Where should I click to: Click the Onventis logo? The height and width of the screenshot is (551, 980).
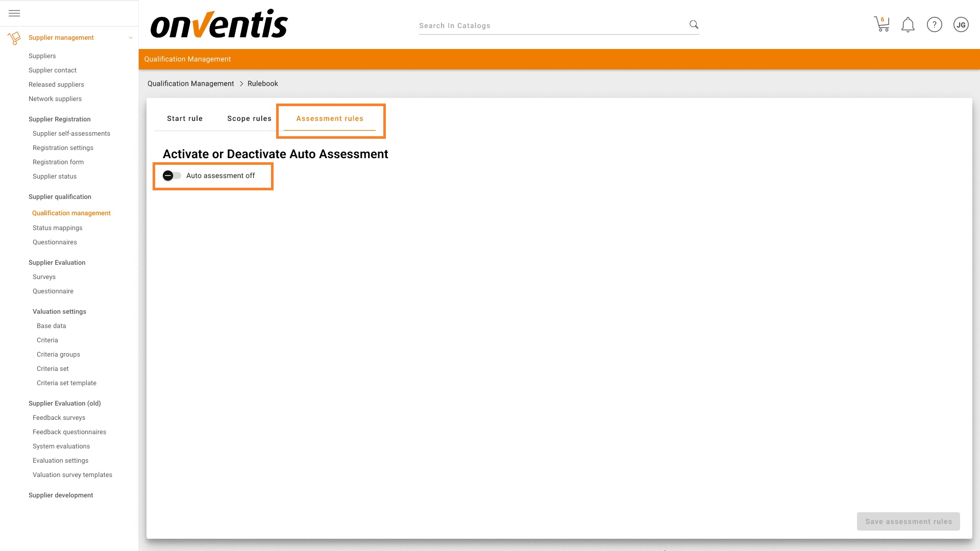(x=219, y=23)
